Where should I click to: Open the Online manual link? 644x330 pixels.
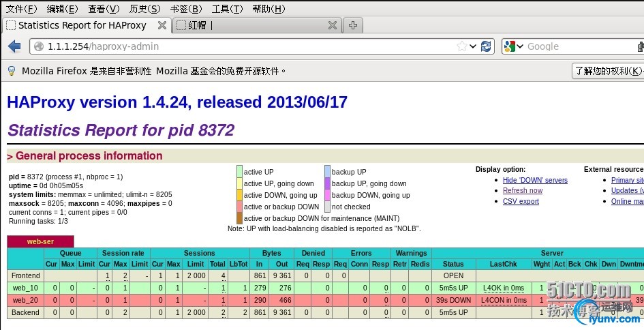[627, 201]
